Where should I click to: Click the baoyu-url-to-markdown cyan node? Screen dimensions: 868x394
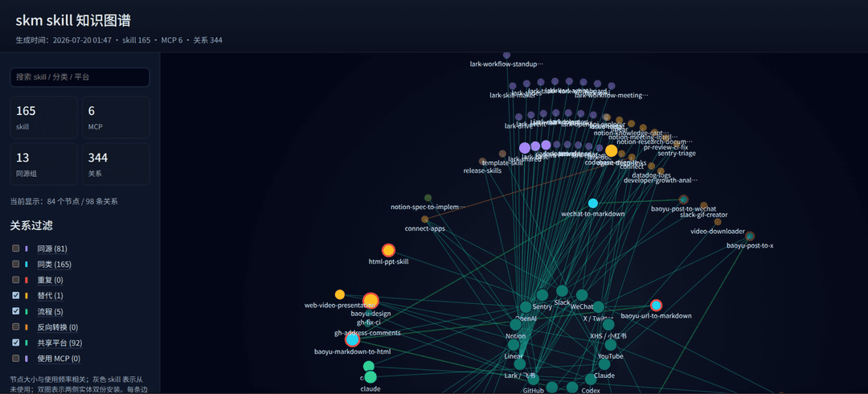[656, 306]
